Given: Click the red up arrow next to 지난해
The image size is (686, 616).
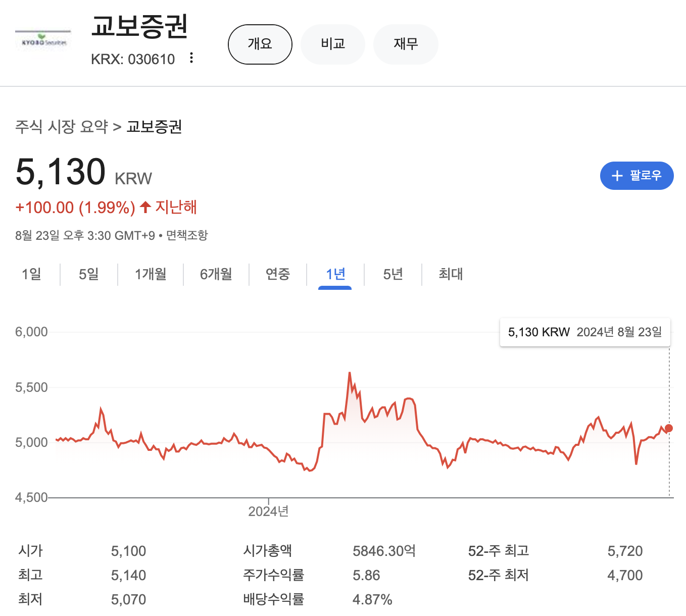Looking at the screenshot, I should (x=145, y=207).
